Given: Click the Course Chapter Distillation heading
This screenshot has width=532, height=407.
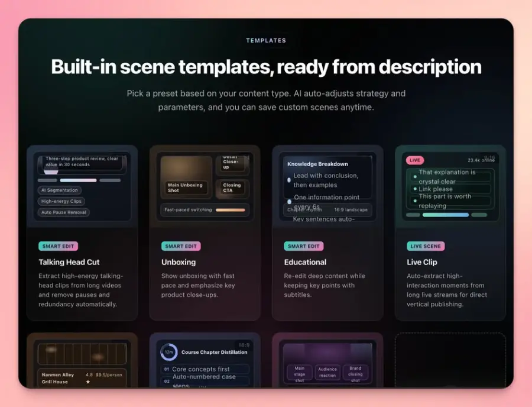Looking at the screenshot, I should (x=215, y=352).
